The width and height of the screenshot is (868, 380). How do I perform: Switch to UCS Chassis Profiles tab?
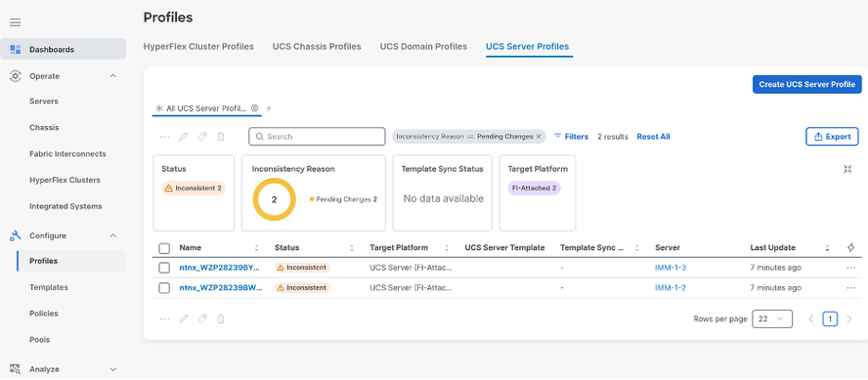pos(317,47)
